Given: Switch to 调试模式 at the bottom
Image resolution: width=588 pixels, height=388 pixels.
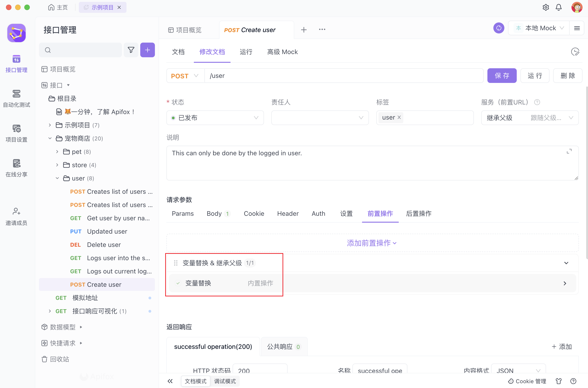Looking at the screenshot, I should [x=225, y=381].
